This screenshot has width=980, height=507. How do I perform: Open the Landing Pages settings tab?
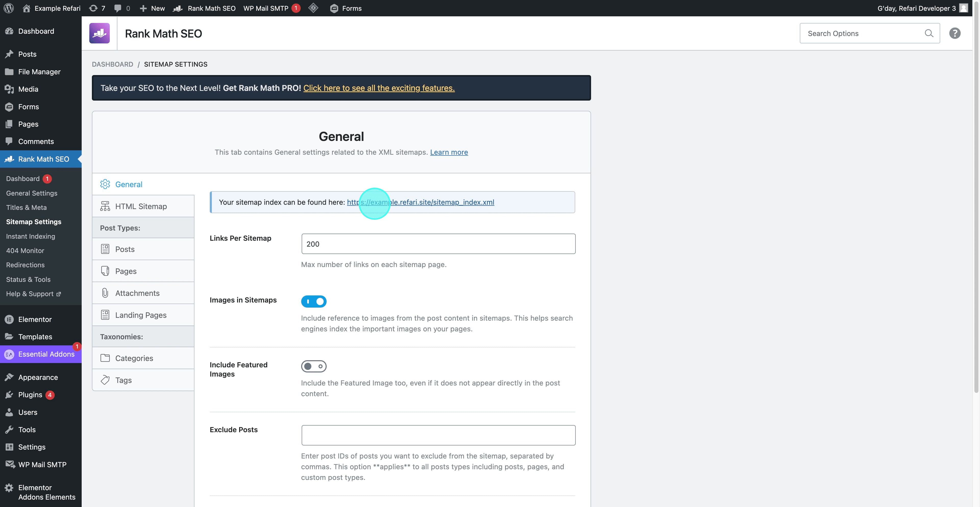[x=143, y=315]
